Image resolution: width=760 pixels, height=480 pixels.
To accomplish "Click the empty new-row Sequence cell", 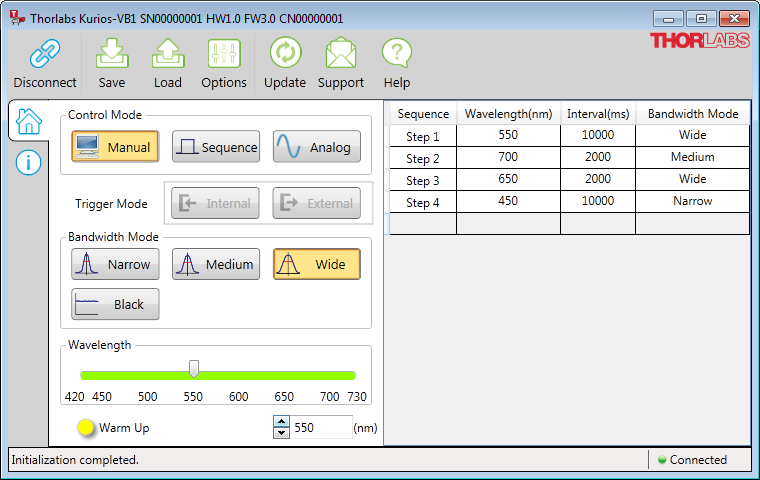I will coord(423,224).
